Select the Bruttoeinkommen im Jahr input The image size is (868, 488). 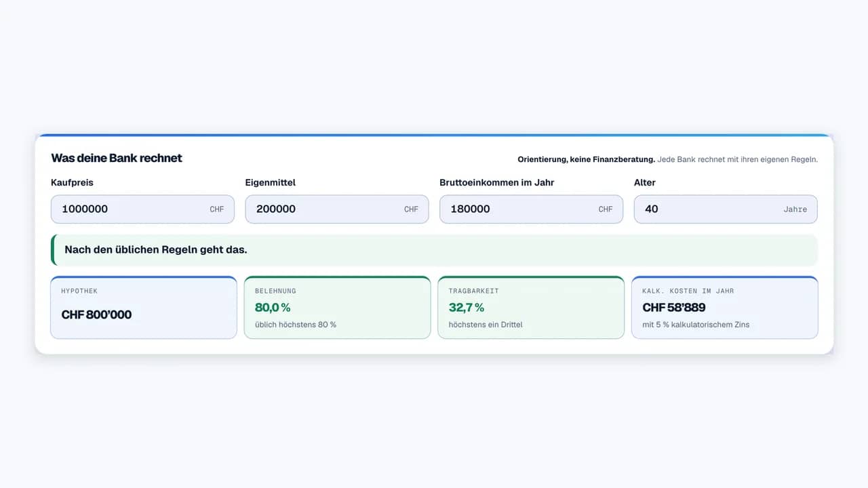(x=531, y=209)
